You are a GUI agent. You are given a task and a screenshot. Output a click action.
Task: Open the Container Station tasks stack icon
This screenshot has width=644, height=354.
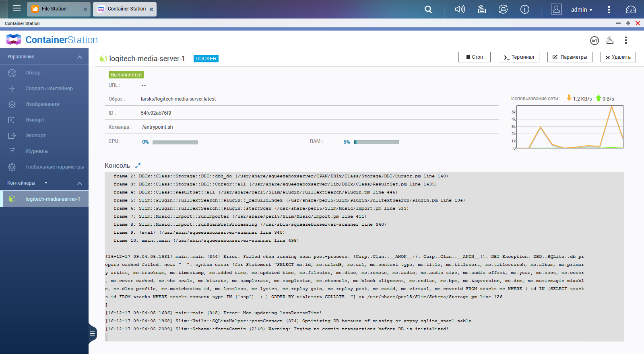coord(610,40)
